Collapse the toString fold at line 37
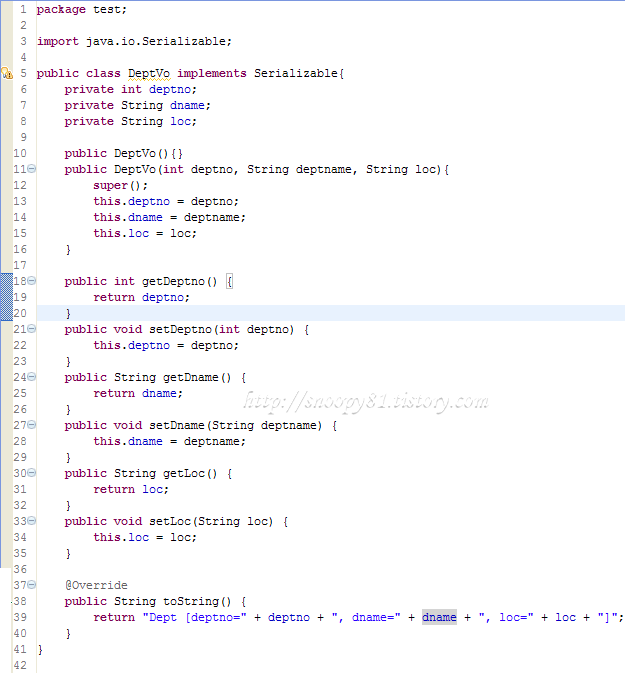This screenshot has width=641, height=673. click(32, 585)
